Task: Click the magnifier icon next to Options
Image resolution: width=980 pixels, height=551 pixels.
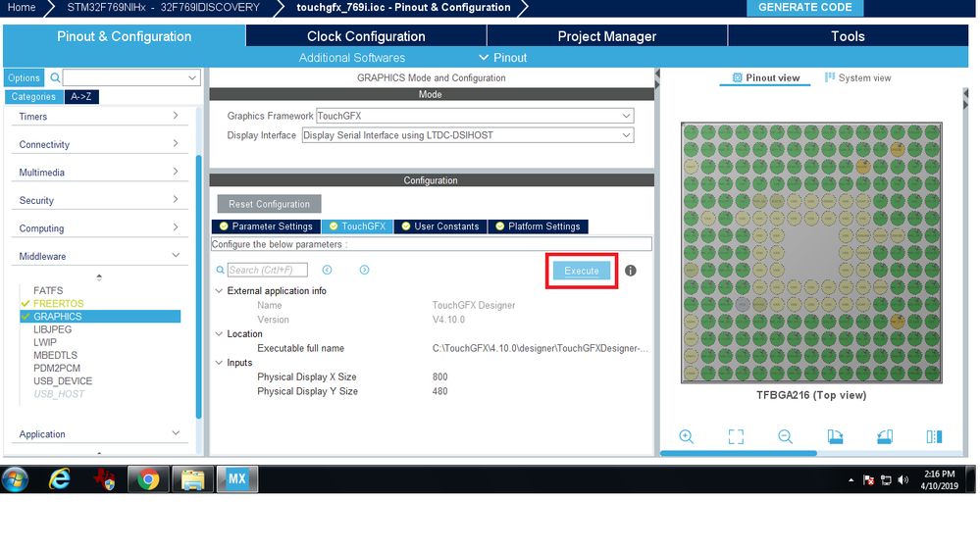Action: coord(55,77)
